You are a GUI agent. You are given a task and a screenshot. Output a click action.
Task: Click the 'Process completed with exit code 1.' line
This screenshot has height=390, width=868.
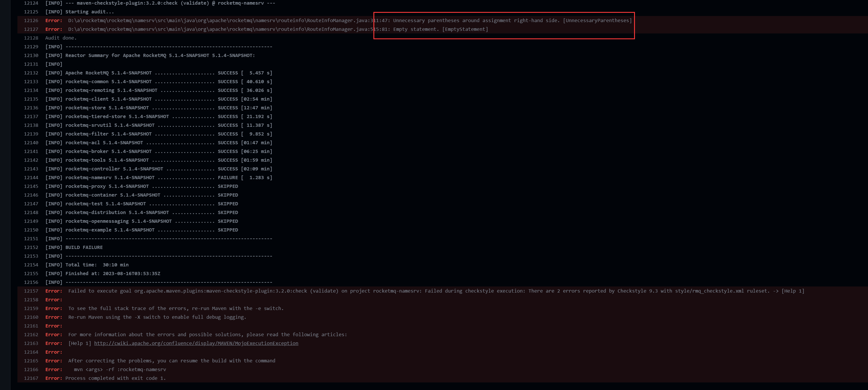(105, 378)
